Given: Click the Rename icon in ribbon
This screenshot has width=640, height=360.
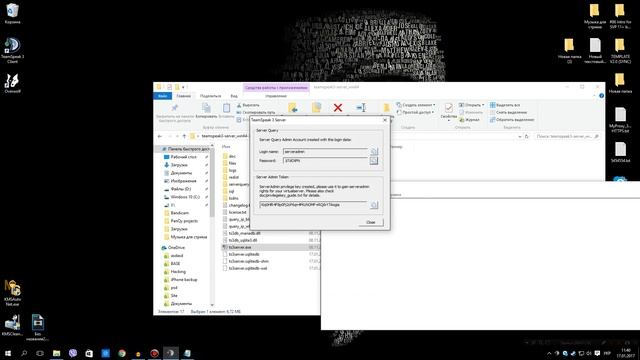Looking at the screenshot, I should click(361, 108).
